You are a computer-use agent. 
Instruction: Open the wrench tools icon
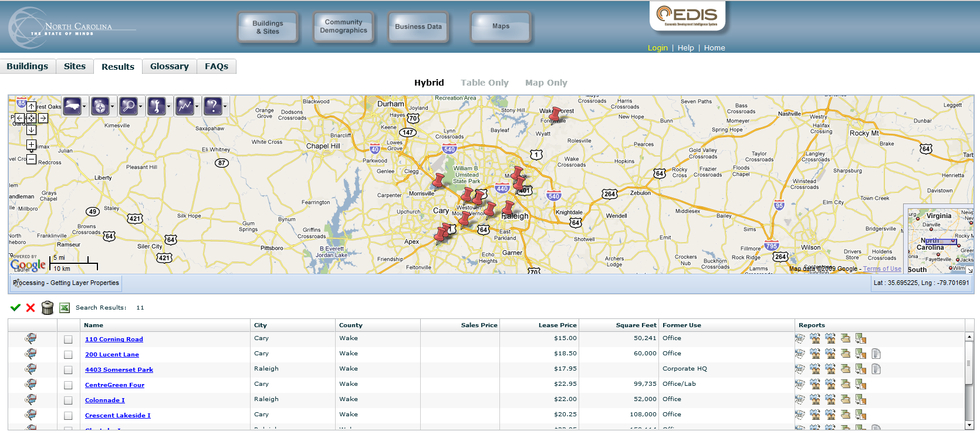point(157,106)
